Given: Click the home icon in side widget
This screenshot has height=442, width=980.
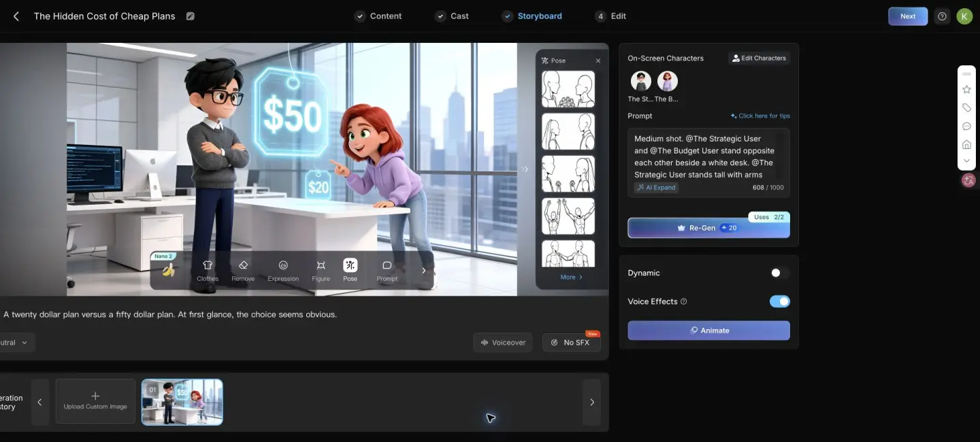Looking at the screenshot, I should (966, 144).
